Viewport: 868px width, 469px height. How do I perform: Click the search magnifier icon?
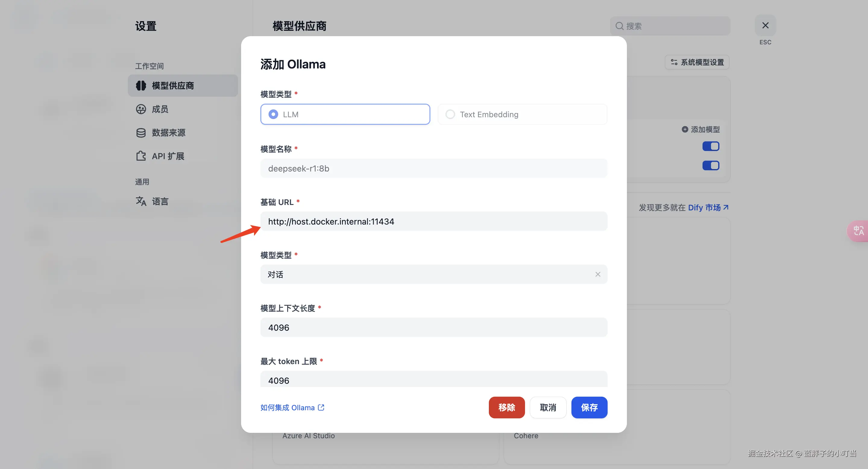coord(619,26)
